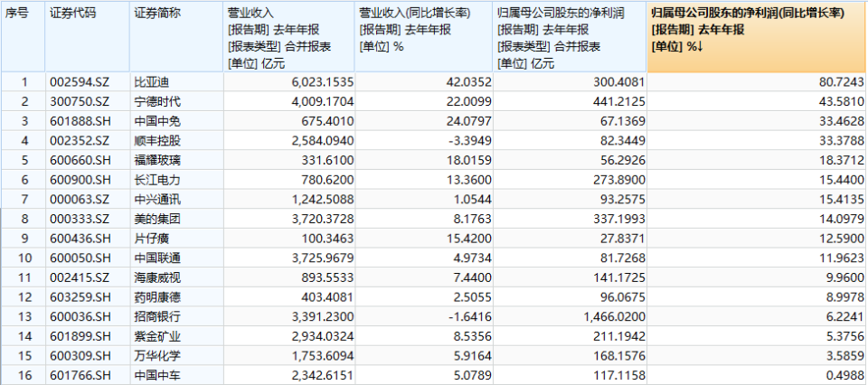Select net profit 441.2125

[x=620, y=102]
